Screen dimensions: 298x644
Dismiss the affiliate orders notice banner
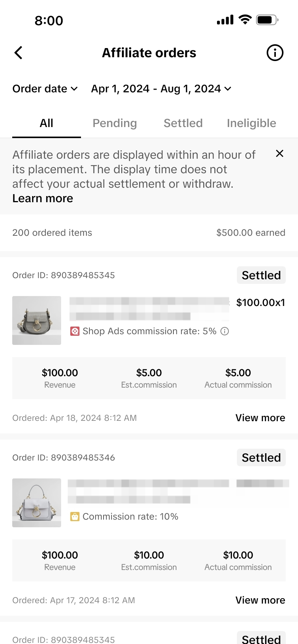(280, 153)
